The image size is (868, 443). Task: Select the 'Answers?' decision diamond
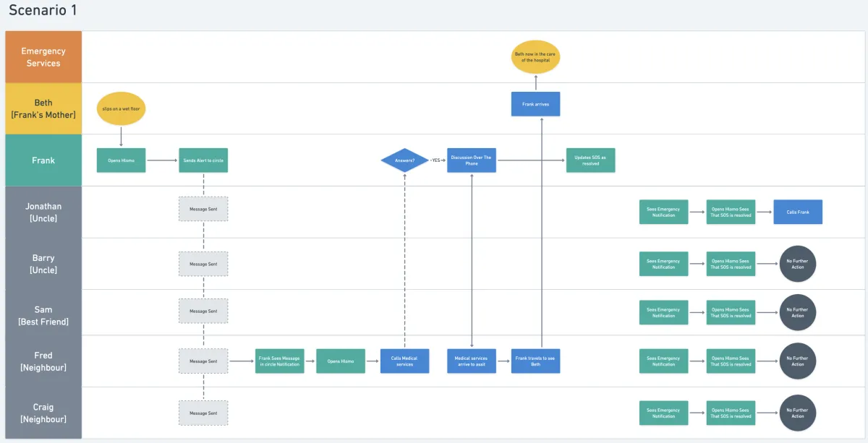click(x=405, y=160)
